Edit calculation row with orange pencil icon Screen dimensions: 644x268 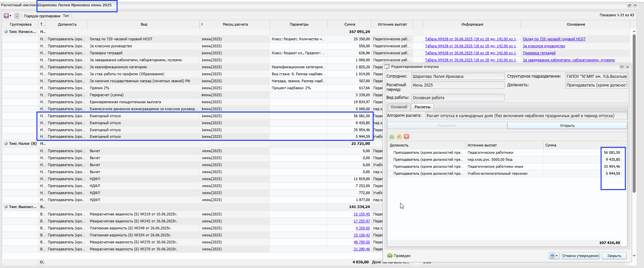point(399,136)
